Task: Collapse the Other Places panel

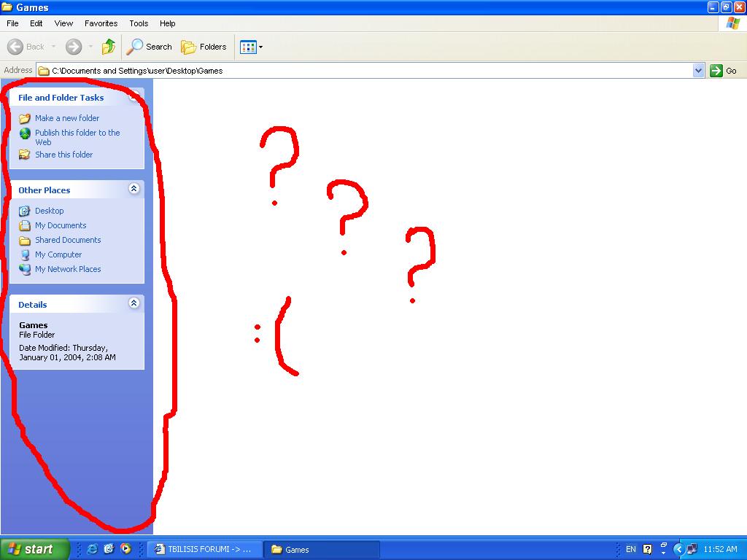Action: coord(134,189)
